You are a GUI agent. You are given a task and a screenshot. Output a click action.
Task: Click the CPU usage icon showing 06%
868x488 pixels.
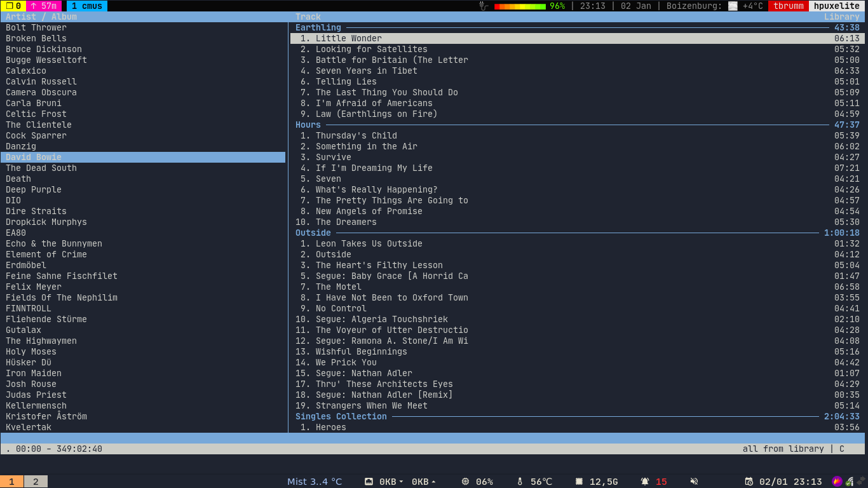coord(466,482)
